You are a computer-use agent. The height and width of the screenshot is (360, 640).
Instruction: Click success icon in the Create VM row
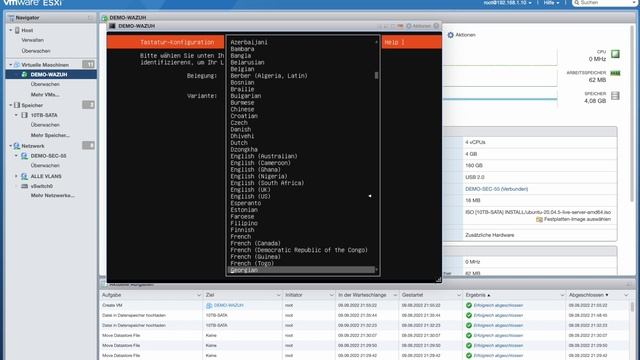coord(469,305)
